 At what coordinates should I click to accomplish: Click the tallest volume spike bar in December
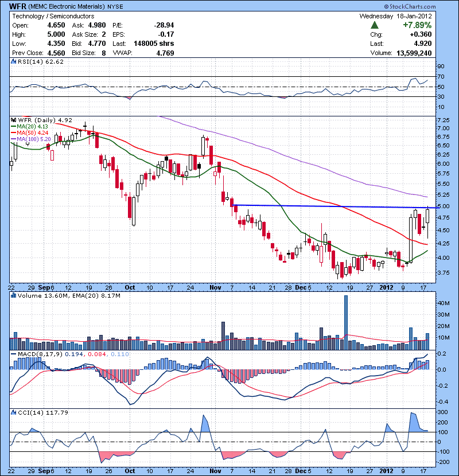pyautogui.click(x=346, y=322)
